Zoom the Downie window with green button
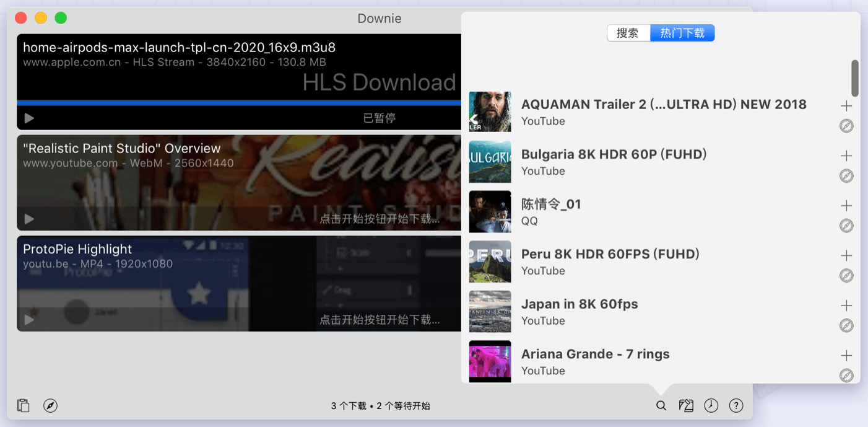The width and height of the screenshot is (868, 427). pos(61,18)
